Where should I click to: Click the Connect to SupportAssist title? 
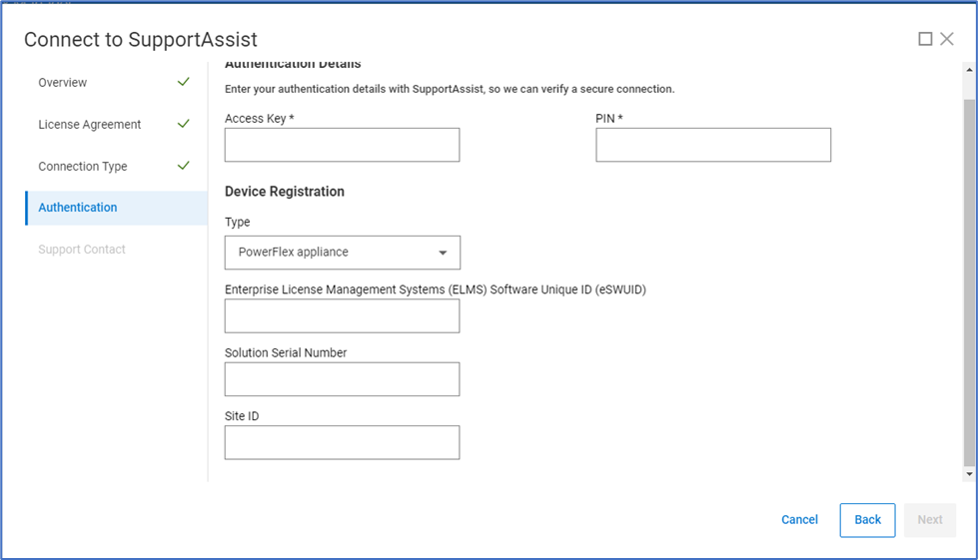click(x=140, y=39)
